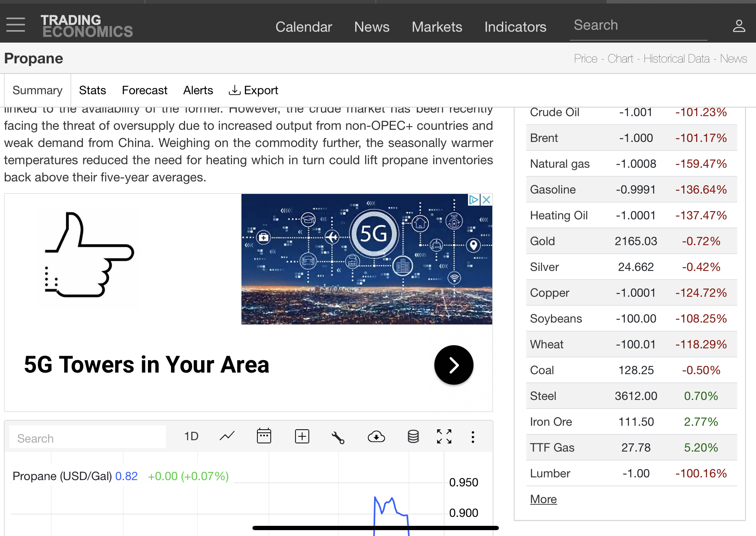Open the Gold commodity link
Viewport: 756px width, 536px height.
542,241
